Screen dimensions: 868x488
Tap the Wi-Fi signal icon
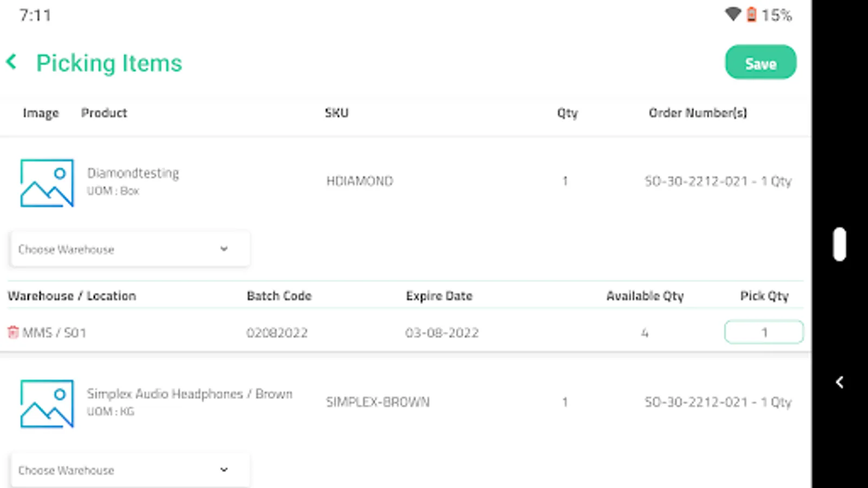point(732,15)
